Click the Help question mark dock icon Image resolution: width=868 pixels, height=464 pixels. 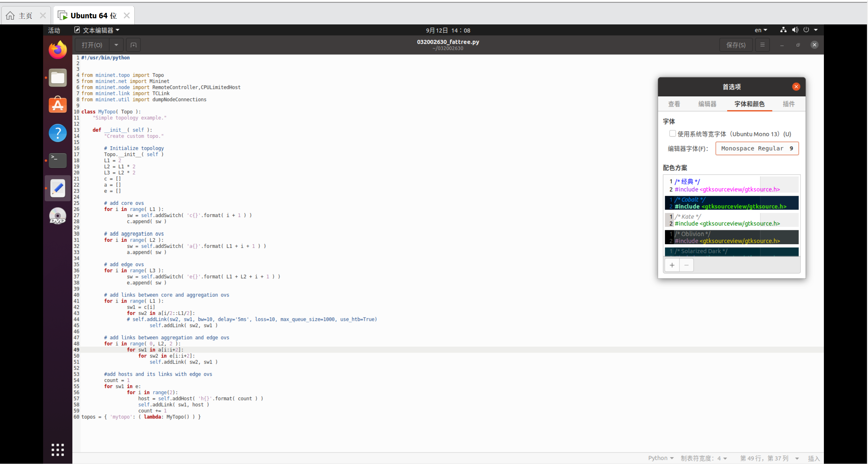click(x=58, y=133)
